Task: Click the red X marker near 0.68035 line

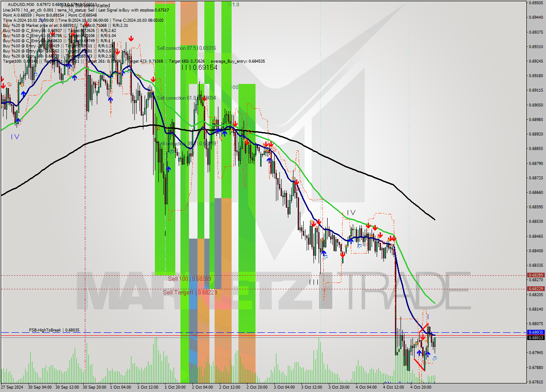Action: pyautogui.click(x=424, y=328)
